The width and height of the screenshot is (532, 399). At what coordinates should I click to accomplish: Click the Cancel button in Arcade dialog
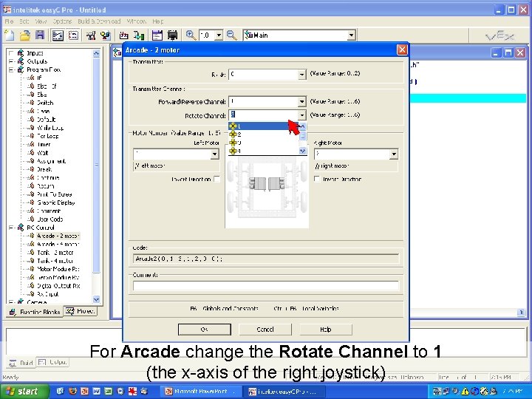(x=265, y=329)
